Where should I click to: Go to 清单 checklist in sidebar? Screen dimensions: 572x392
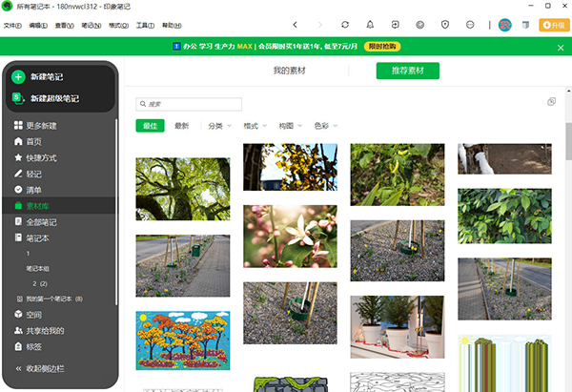(34, 190)
